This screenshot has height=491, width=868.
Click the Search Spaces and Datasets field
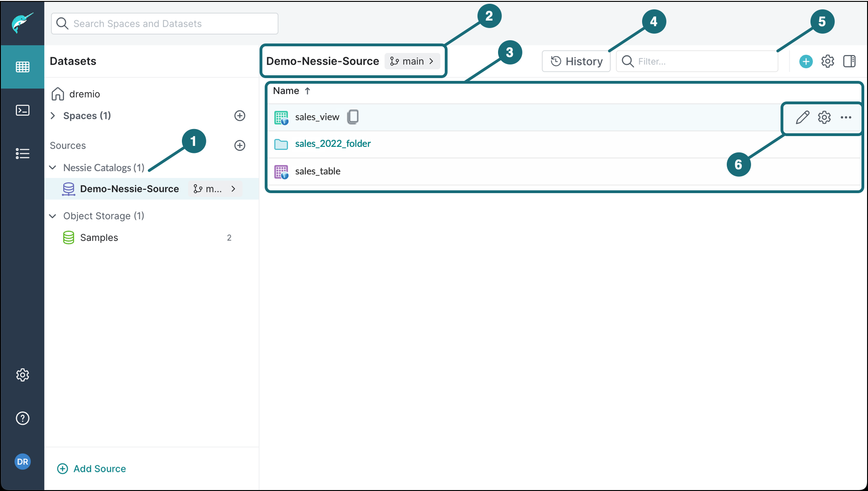(165, 23)
